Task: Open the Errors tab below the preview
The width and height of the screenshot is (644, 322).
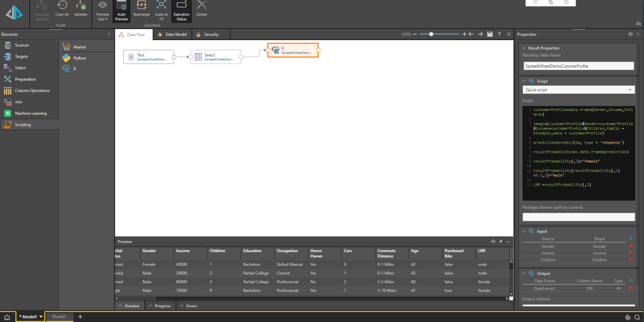Action: tap(188, 306)
